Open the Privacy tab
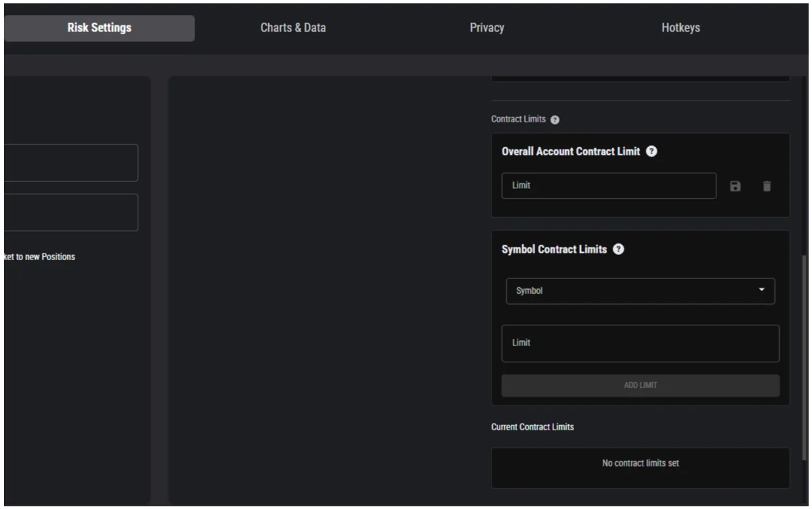 [487, 28]
